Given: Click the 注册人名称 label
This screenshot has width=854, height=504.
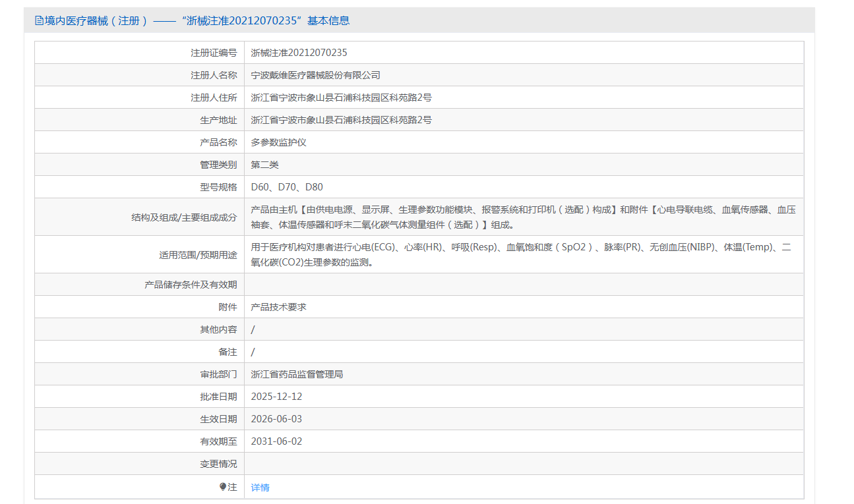Looking at the screenshot, I should [x=214, y=75].
